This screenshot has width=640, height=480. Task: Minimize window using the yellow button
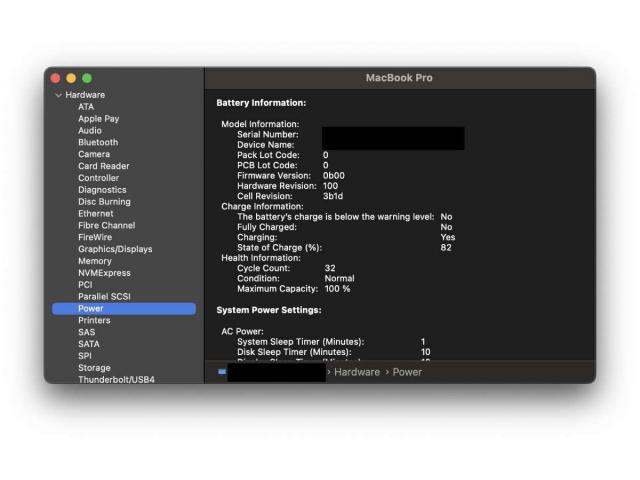tap(71, 78)
